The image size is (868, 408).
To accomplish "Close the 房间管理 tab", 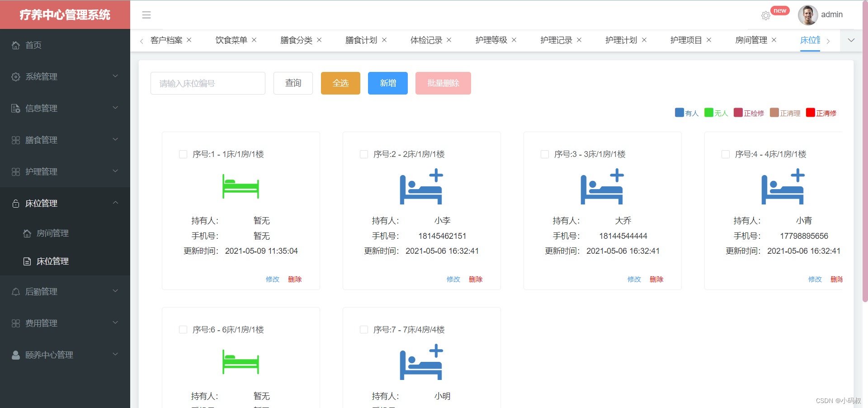I will [774, 40].
